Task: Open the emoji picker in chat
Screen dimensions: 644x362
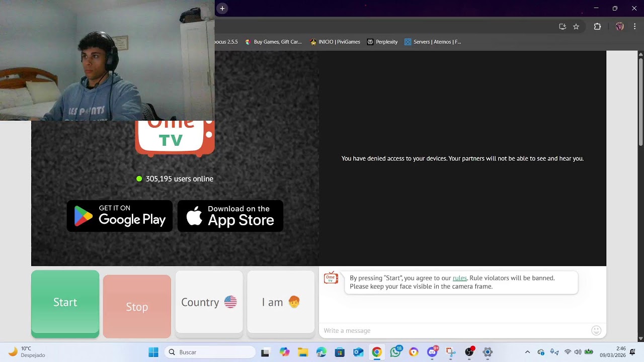Action: (596, 330)
